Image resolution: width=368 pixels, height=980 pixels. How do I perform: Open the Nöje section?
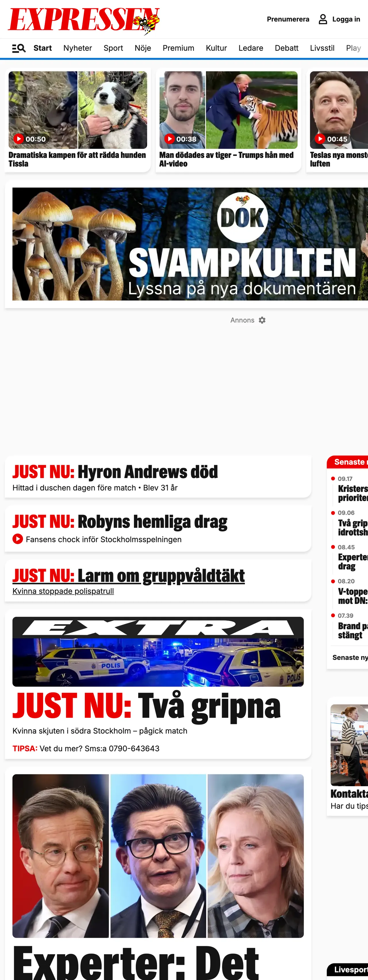coord(143,48)
